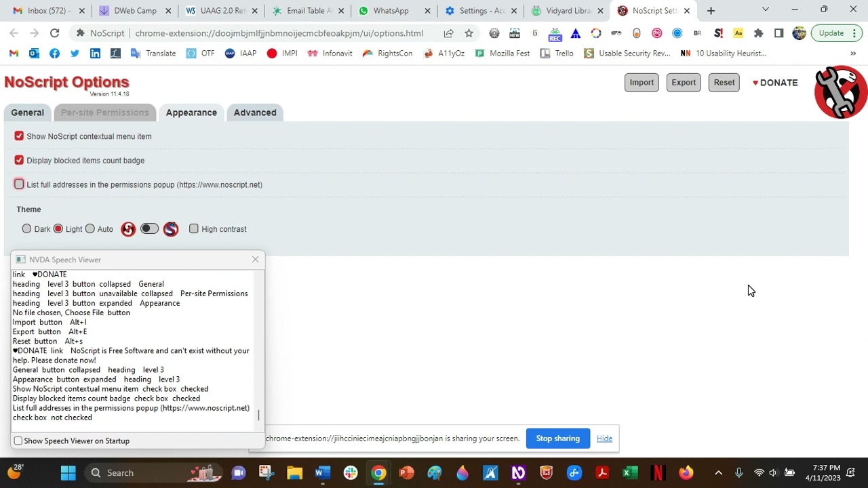The image size is (868, 488).
Task: Click the eyeglasses extension icon
Action: (x=616, y=33)
